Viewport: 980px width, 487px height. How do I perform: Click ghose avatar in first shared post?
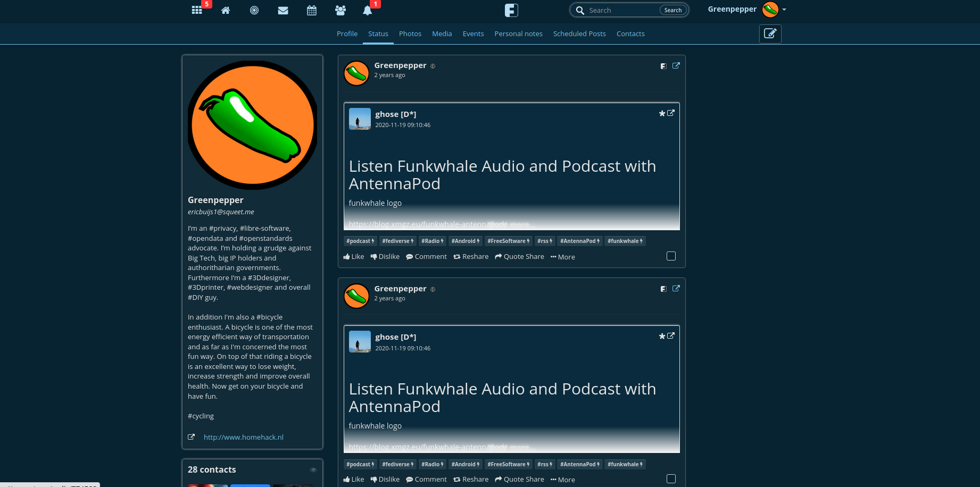click(x=360, y=119)
